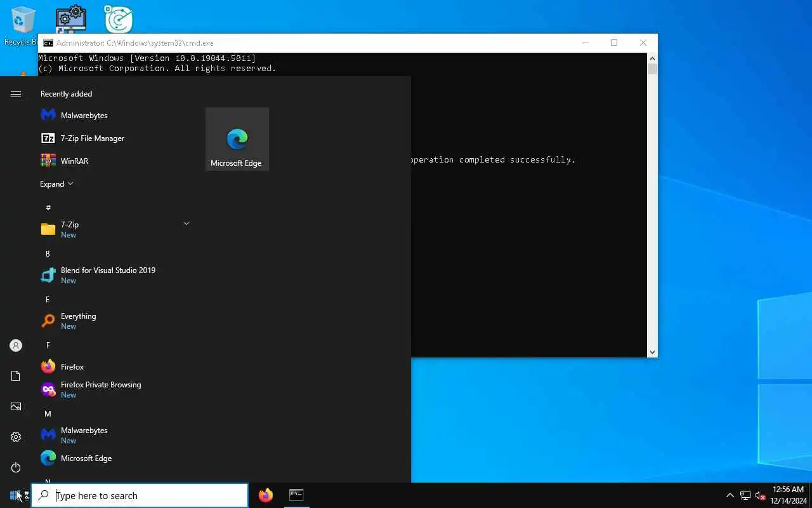Screen dimensions: 812x508
Task: Expand the Recently added list
Action: [x=56, y=184]
